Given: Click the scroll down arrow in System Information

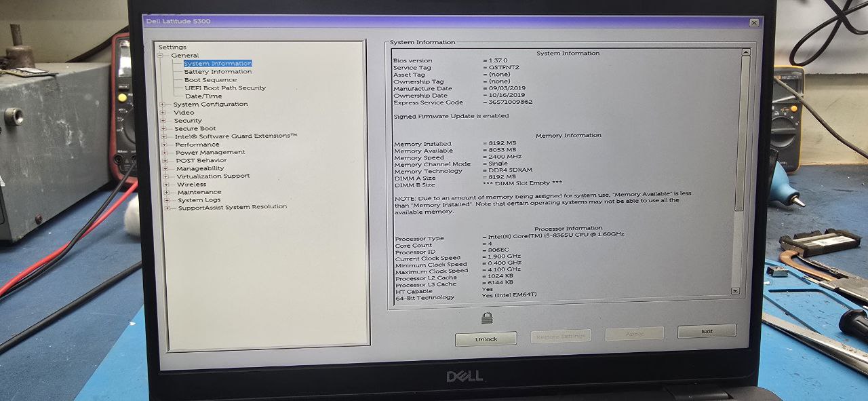Looking at the screenshot, I should pyautogui.click(x=735, y=290).
